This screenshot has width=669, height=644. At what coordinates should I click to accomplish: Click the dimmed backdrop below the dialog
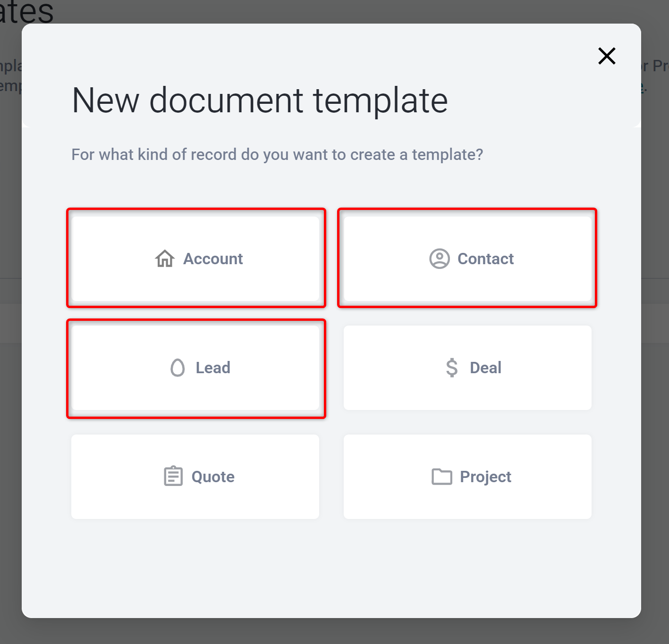(334, 631)
